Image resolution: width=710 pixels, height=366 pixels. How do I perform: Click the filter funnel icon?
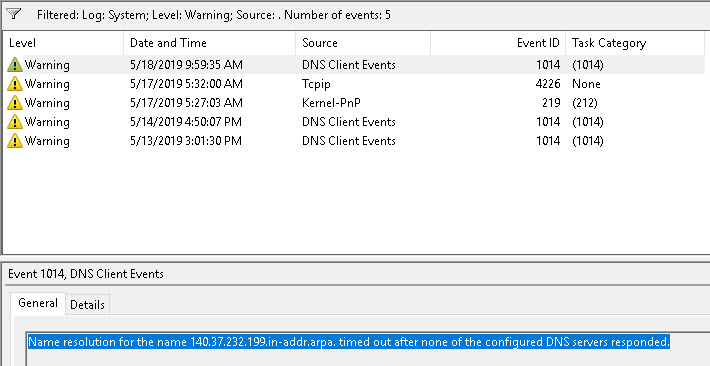pos(14,14)
